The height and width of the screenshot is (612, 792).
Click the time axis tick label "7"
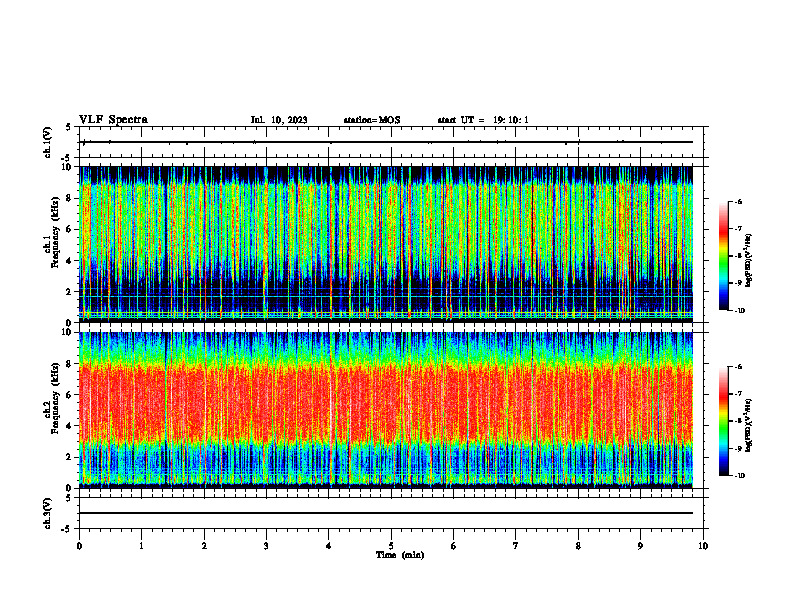coord(516,546)
